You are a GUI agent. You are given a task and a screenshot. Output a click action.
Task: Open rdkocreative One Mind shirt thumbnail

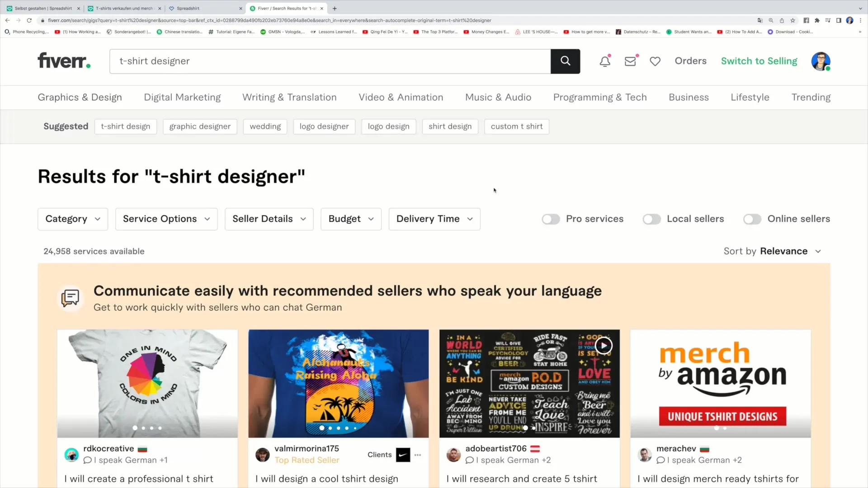(x=147, y=383)
